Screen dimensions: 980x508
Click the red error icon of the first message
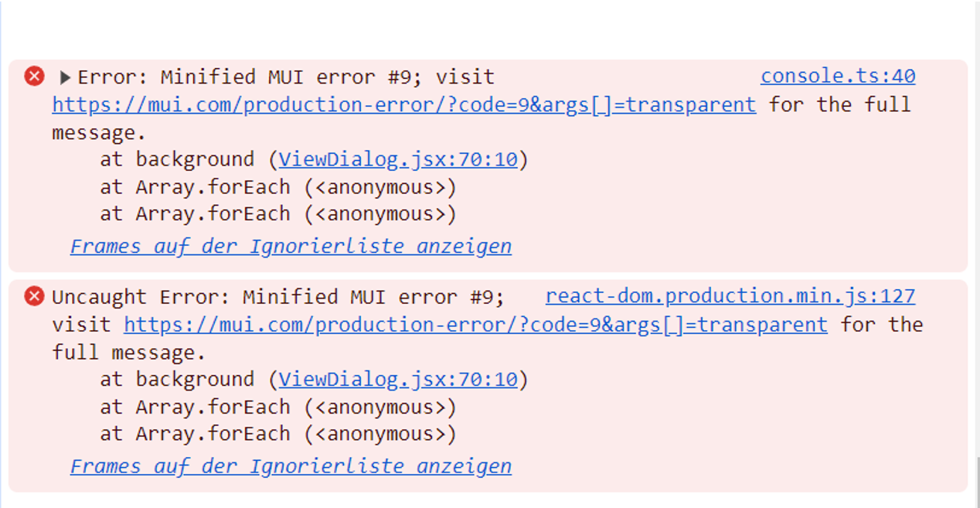34,76
